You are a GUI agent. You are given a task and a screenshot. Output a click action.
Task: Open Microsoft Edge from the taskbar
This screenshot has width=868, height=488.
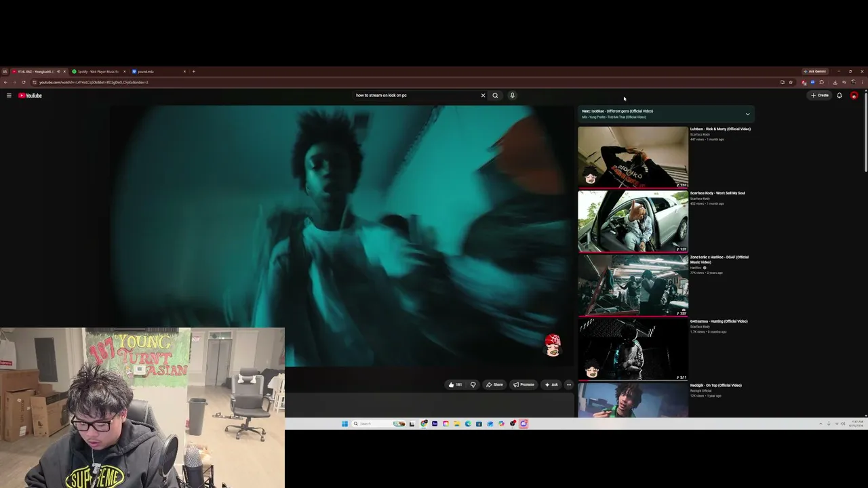click(x=468, y=424)
